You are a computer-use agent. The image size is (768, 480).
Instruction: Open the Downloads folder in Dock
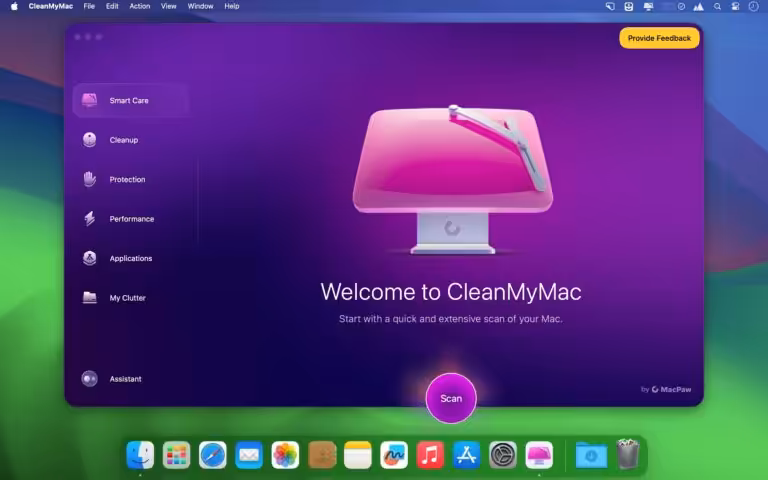pos(591,455)
